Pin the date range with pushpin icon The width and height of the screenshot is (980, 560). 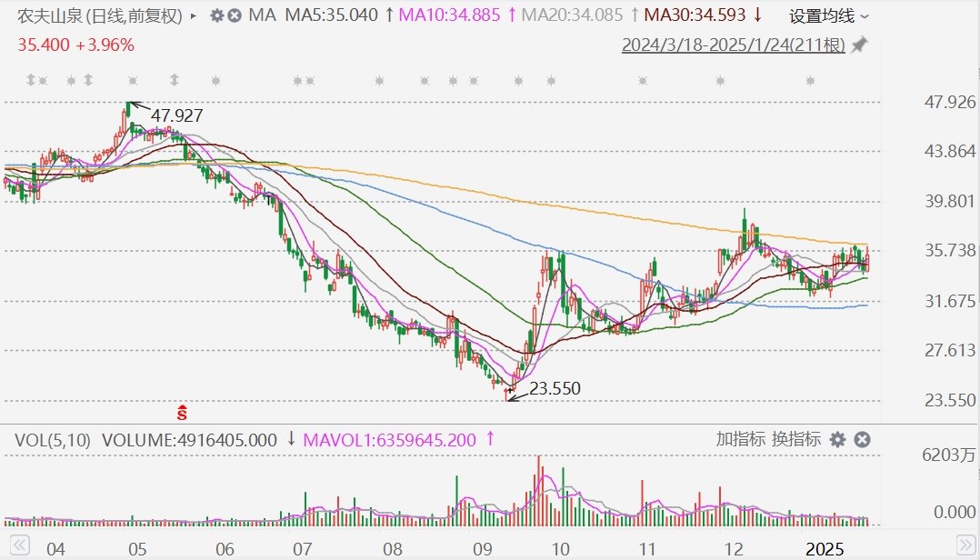(859, 45)
